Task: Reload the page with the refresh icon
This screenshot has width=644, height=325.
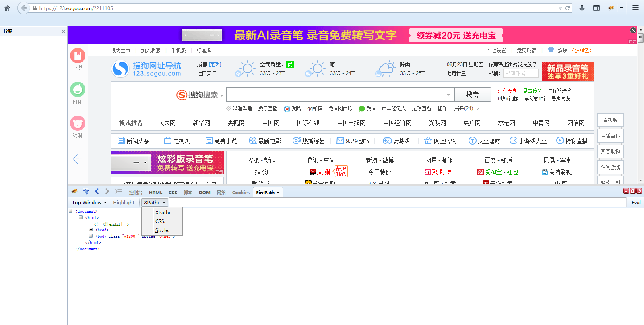Action: [567, 8]
